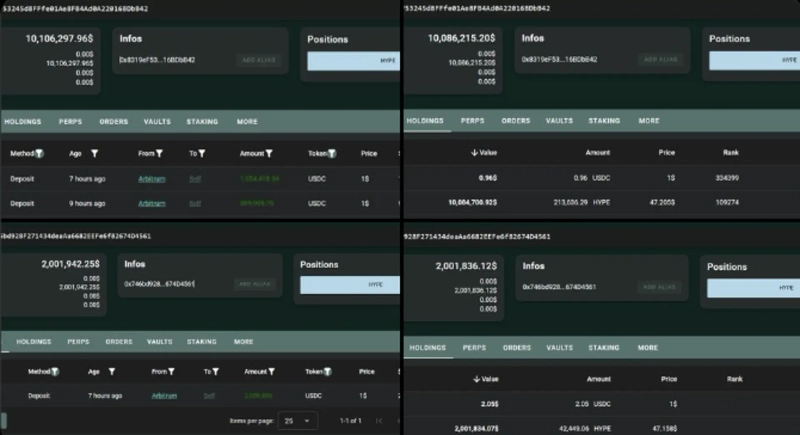
Task: Click the Rank column header in top-right table
Action: (x=730, y=153)
